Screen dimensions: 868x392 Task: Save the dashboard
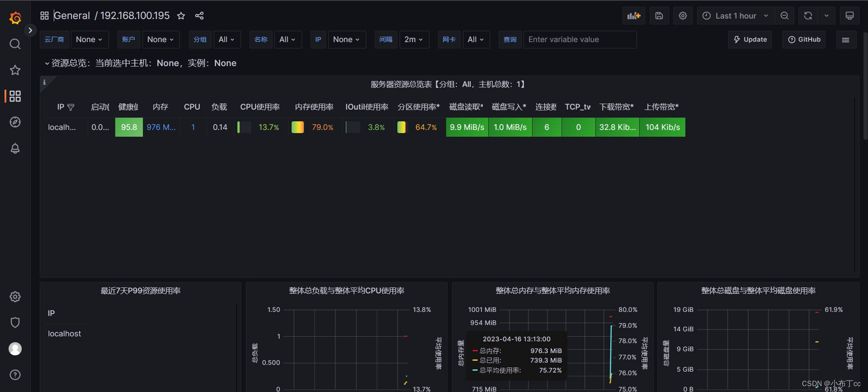click(659, 16)
